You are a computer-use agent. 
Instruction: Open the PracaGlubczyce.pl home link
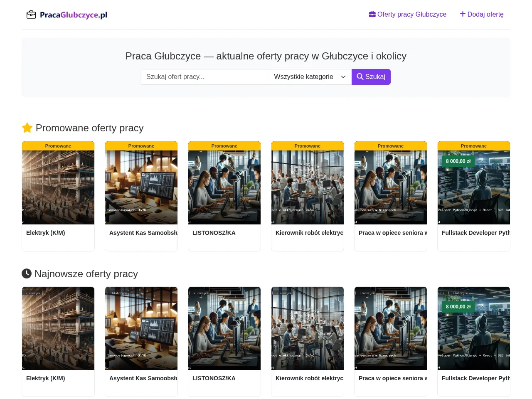point(67,15)
